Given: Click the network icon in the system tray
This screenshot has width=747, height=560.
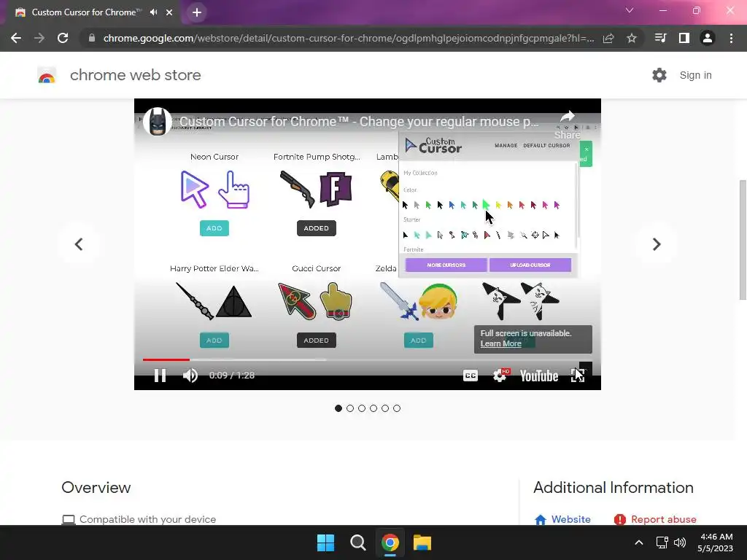Looking at the screenshot, I should [x=662, y=542].
